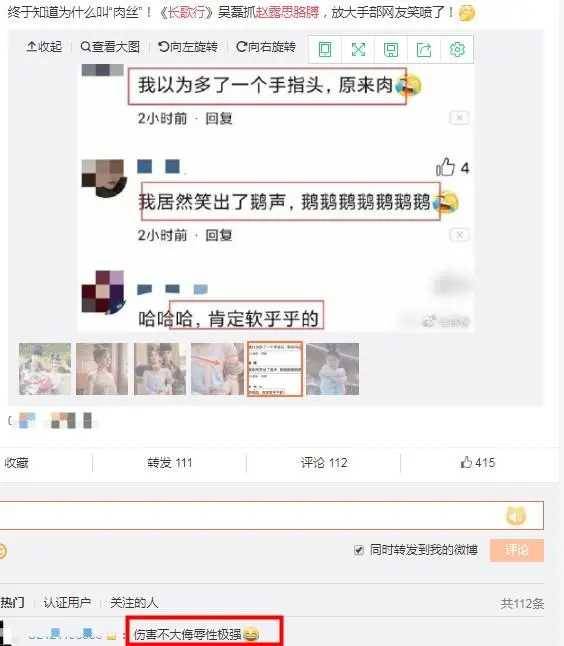Image resolution: width=564 pixels, height=646 pixels.
Task: Collapse the image viewer with 收起
Action: coord(44,47)
